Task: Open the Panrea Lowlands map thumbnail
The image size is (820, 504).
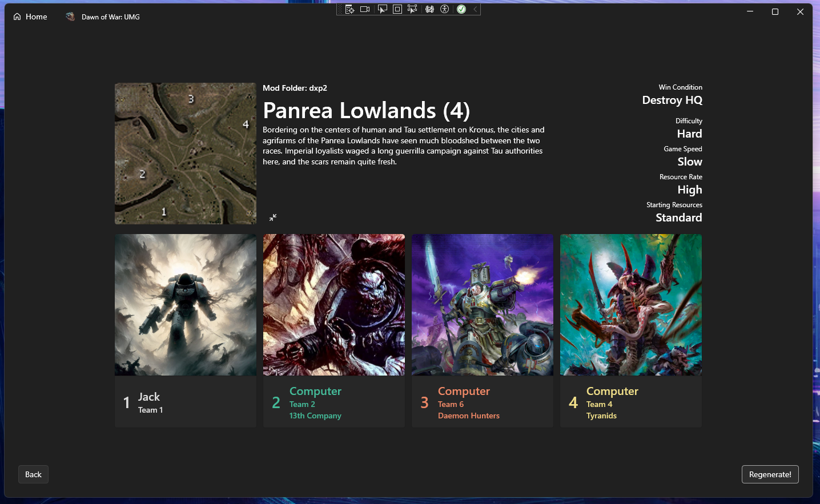Action: coord(186,154)
